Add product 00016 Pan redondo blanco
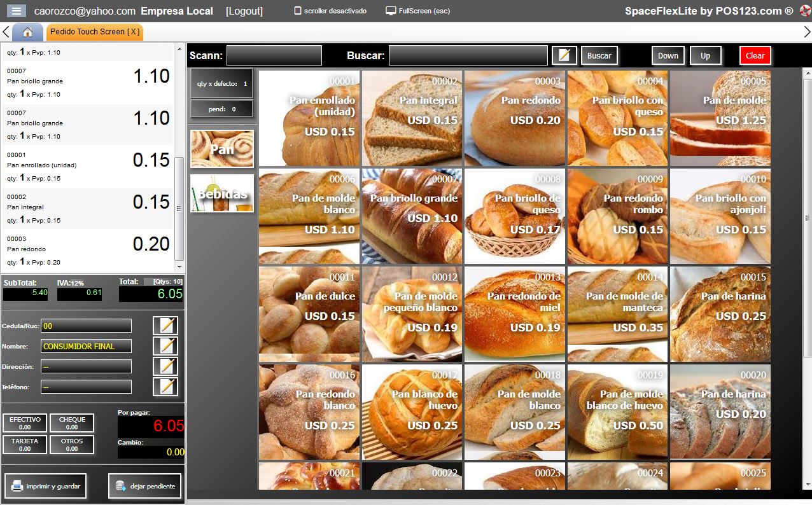 [309, 412]
